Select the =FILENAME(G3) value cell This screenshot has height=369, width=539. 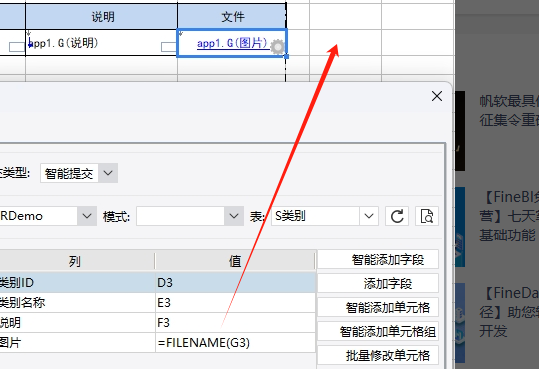(235, 343)
